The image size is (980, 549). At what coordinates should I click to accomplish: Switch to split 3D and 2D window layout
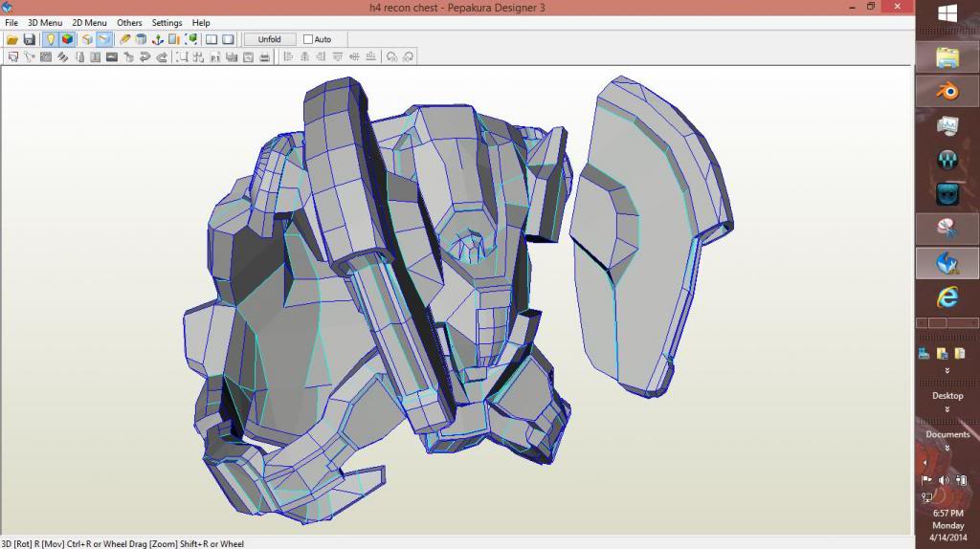(x=212, y=39)
